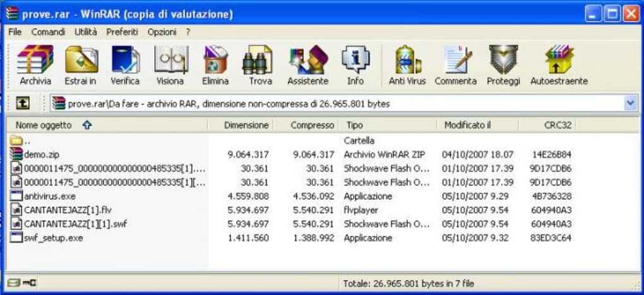Click size 1.411.560 in swf_setup.exe row
The width and height of the screenshot is (644, 295).
(248, 238)
